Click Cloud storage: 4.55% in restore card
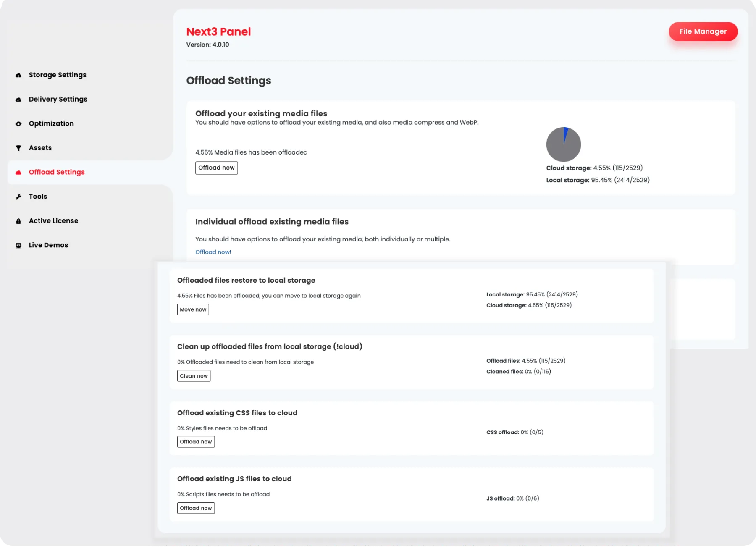Screen dimensions: 756x548 point(529,305)
